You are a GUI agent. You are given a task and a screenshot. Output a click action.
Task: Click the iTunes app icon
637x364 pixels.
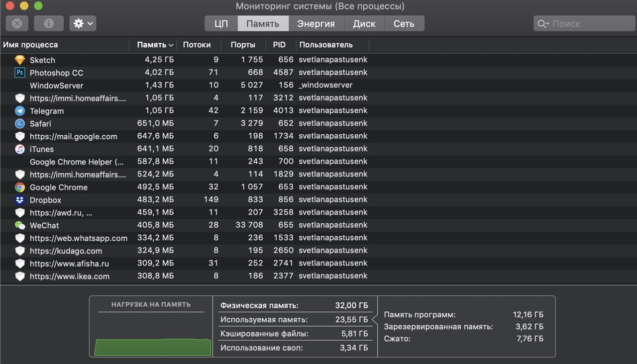(x=20, y=149)
